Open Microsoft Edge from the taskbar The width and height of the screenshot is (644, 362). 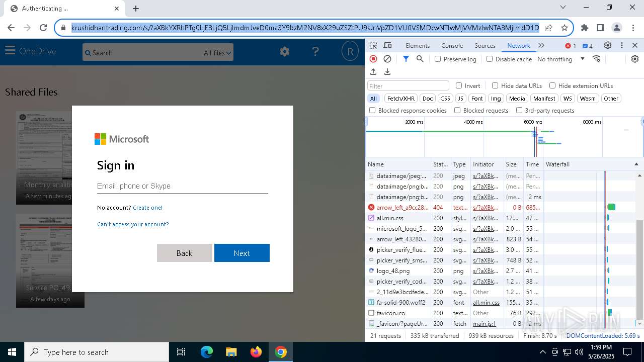click(207, 352)
